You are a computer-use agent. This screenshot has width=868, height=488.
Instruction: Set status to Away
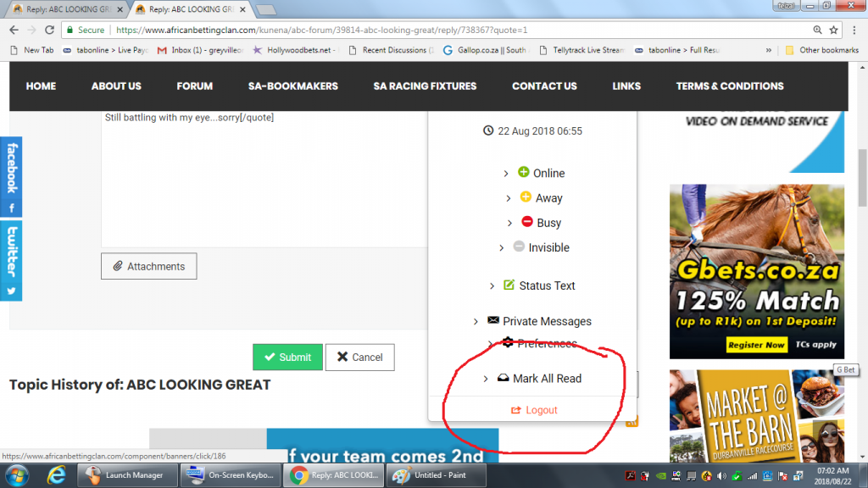(x=548, y=197)
